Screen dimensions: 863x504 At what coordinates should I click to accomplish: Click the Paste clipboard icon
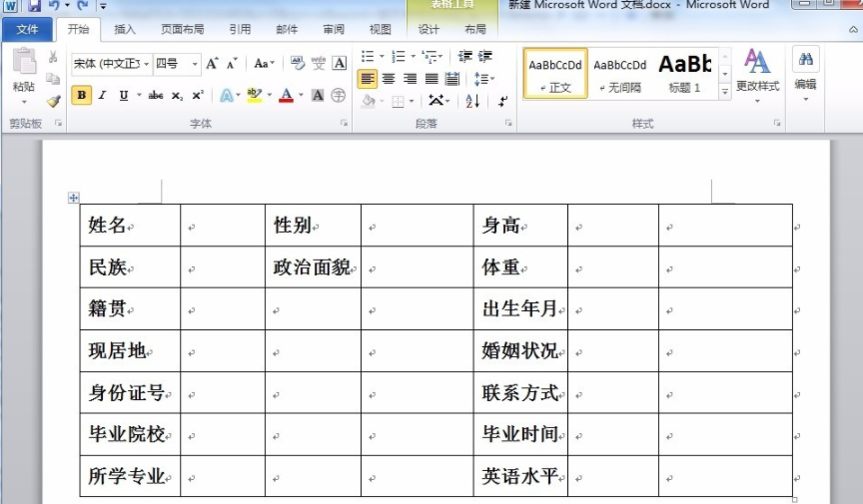point(24,61)
